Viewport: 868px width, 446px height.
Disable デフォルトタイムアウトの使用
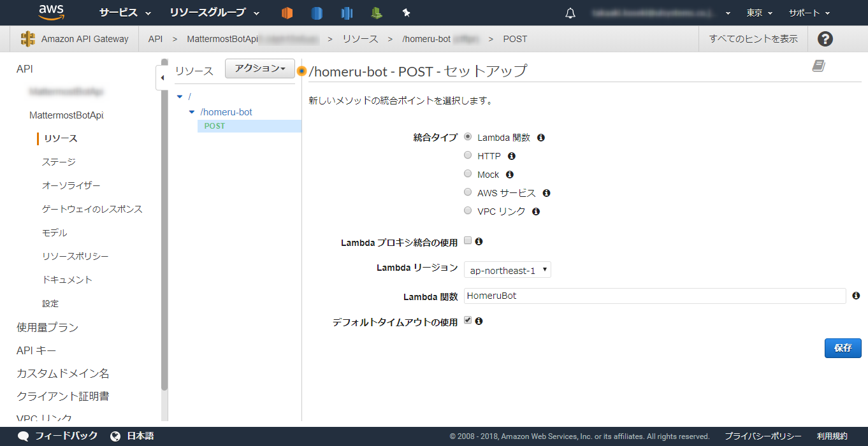[468, 320]
